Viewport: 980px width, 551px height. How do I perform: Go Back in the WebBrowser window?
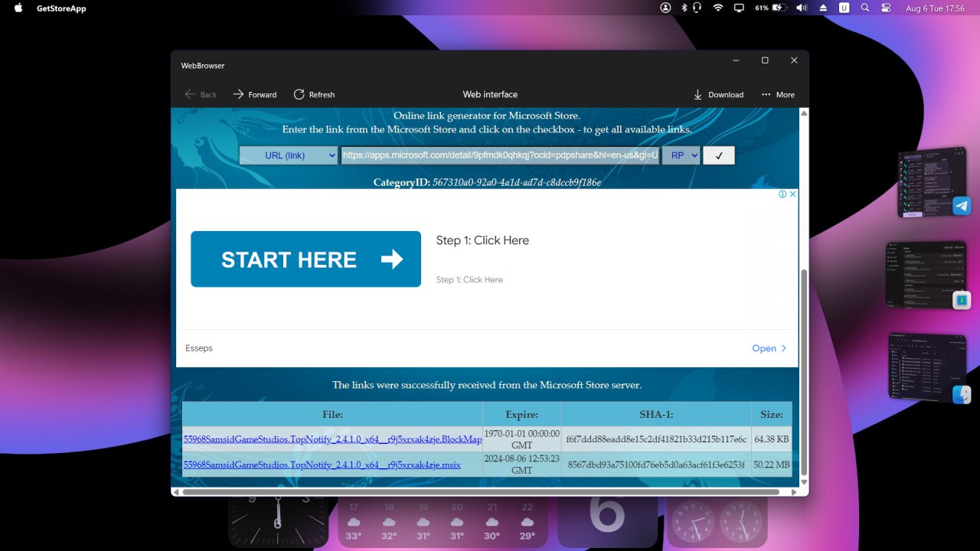click(201, 94)
